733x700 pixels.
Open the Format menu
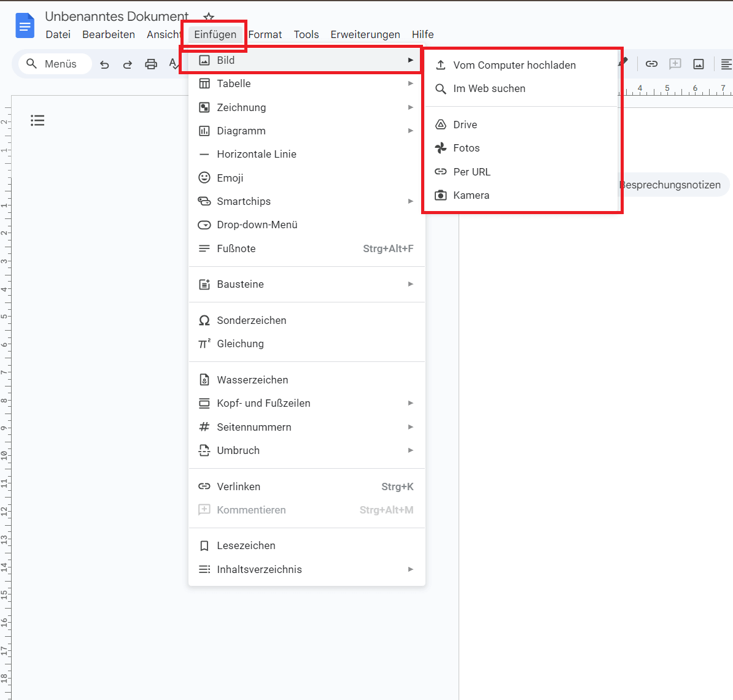[265, 34]
